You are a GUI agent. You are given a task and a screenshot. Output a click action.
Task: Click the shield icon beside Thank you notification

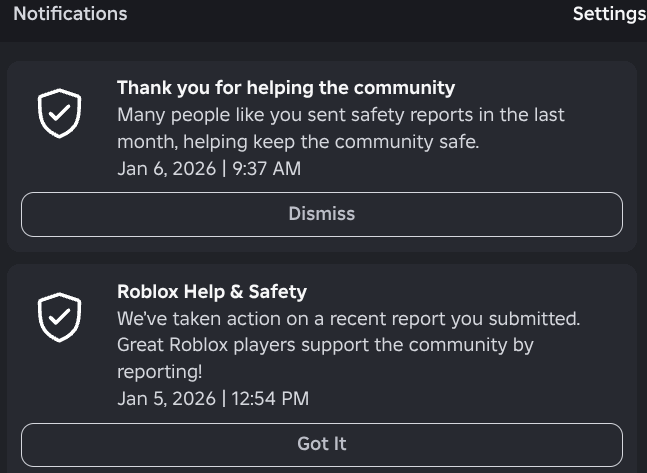coord(59,114)
